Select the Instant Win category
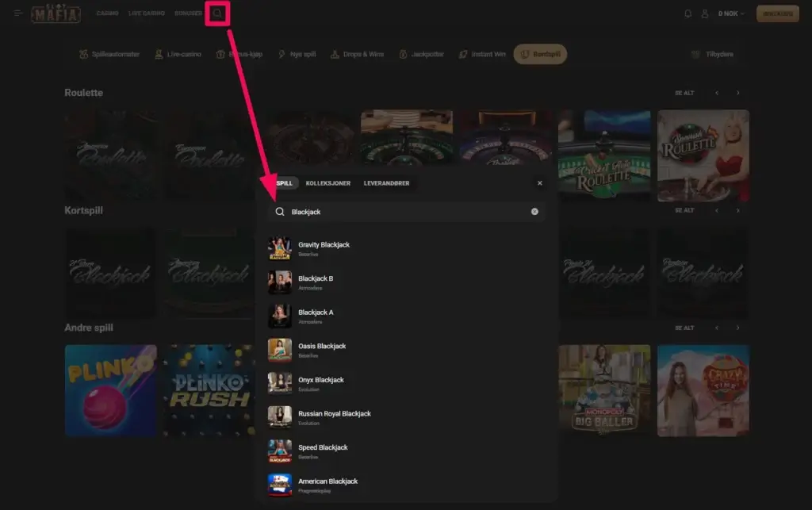This screenshot has width=812, height=510. 482,54
